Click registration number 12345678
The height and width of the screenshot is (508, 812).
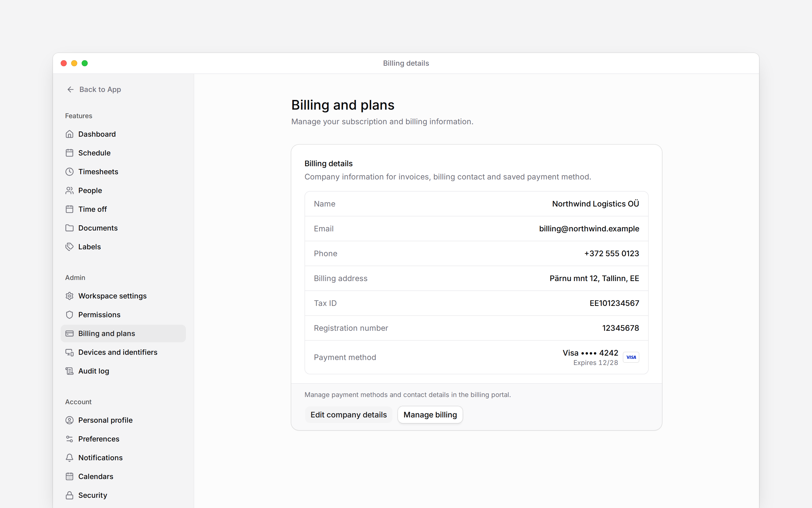tap(620, 328)
